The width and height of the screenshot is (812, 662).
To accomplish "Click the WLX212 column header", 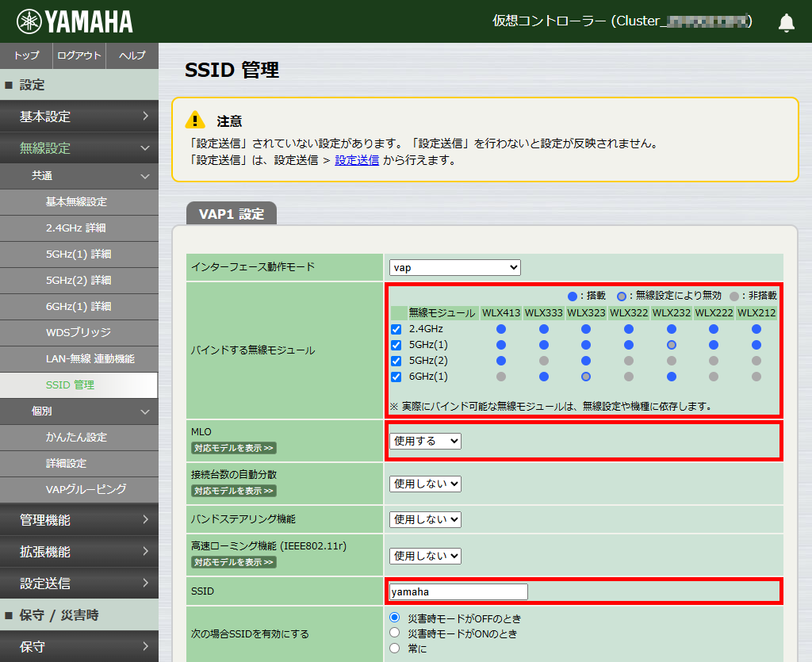I will (x=756, y=312).
